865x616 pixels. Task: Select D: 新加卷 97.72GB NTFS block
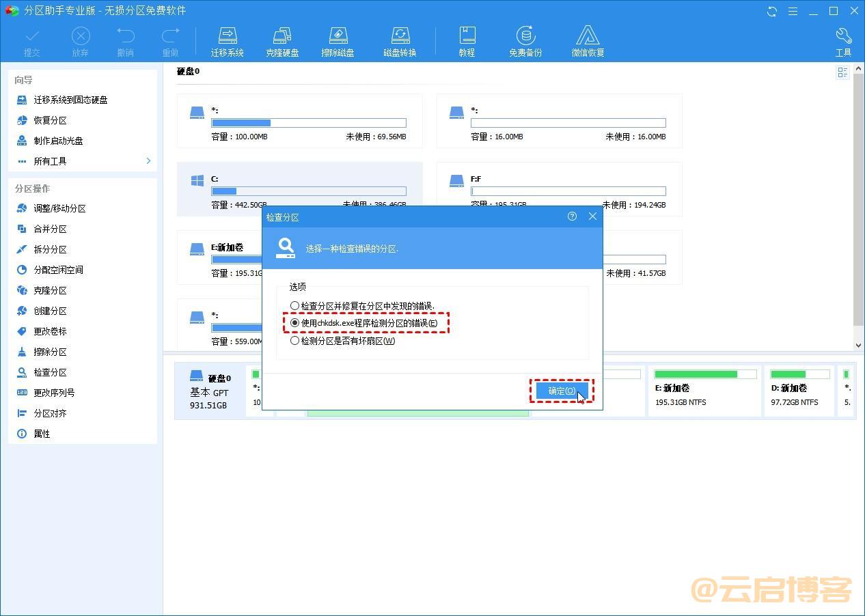[x=799, y=391]
